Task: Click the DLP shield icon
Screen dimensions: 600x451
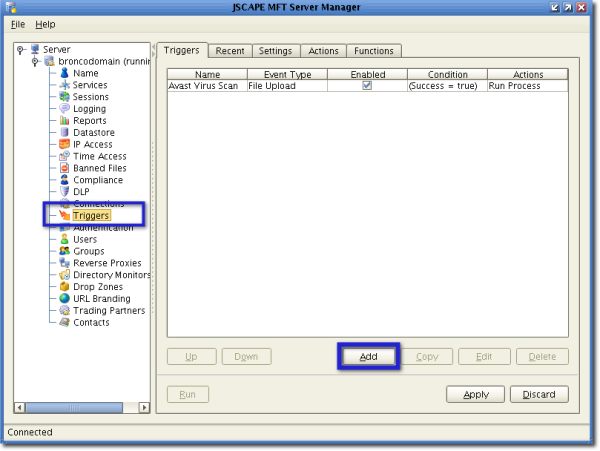Action: click(x=64, y=192)
